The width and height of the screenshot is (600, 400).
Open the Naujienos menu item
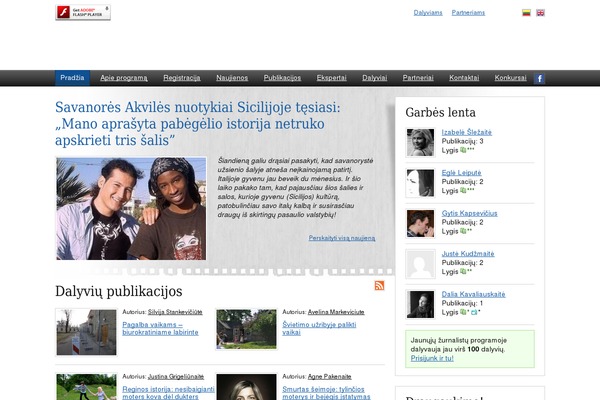point(232,78)
